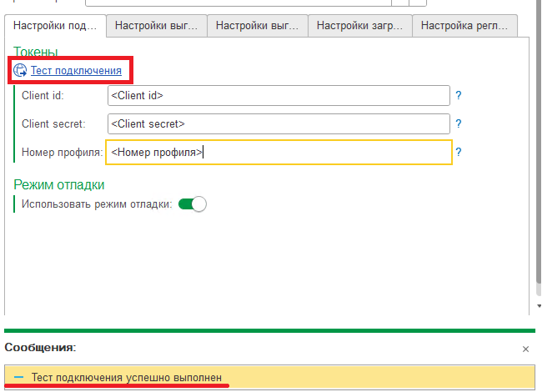Screen dimensions: 542x392
Task: Click the Номер профиля input field
Action: click(x=325, y=153)
